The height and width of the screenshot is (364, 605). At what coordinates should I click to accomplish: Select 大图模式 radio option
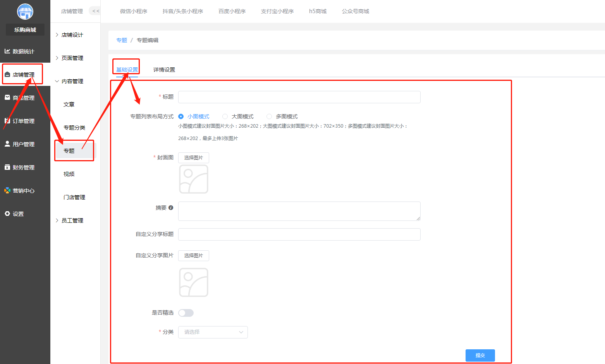(225, 116)
